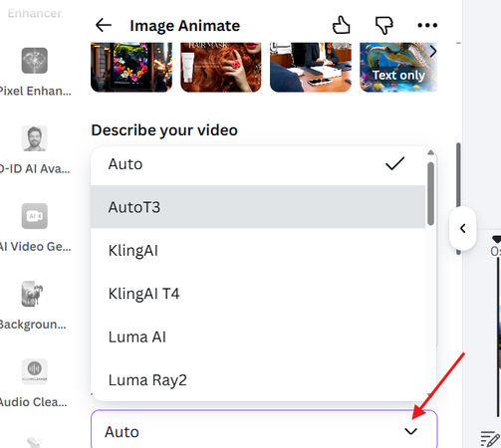Click the dropdown list scrollbar thumb

pos(430,194)
